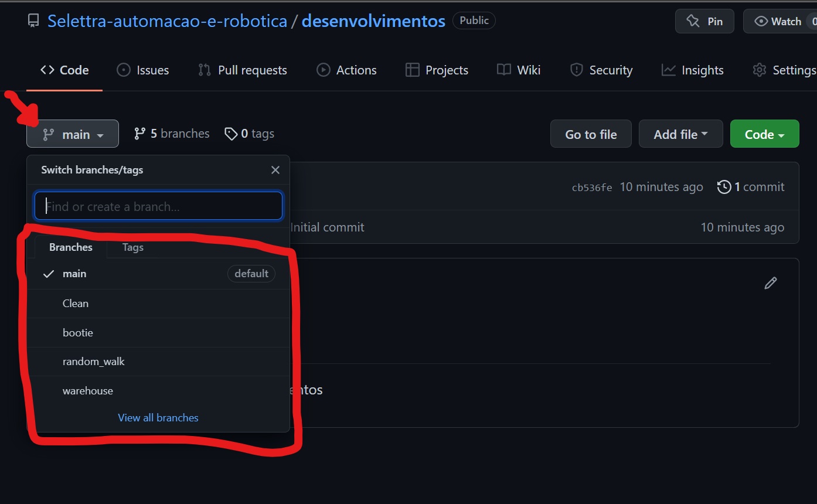817x504 pixels.
Task: Click inside the Find or create a branch field
Action: click(158, 206)
